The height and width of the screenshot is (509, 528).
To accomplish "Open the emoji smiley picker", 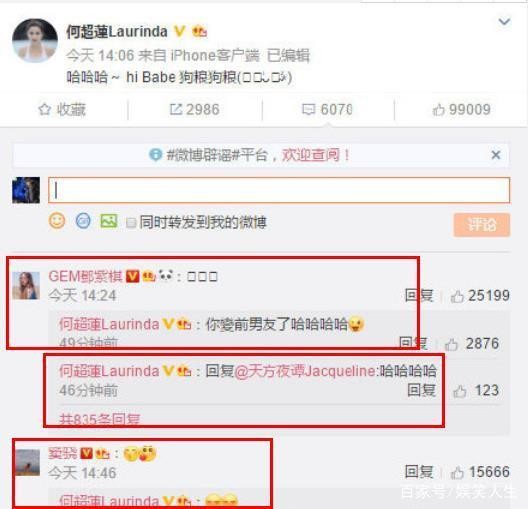I will pyautogui.click(x=57, y=221).
